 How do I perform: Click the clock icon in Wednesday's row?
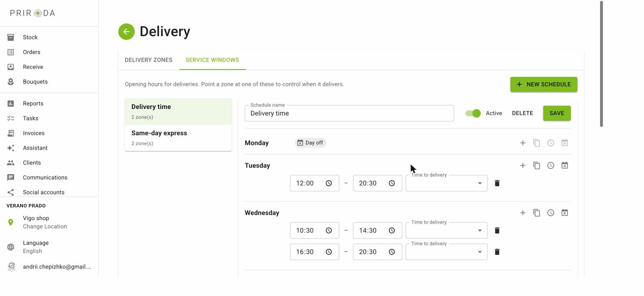pyautogui.click(x=551, y=213)
